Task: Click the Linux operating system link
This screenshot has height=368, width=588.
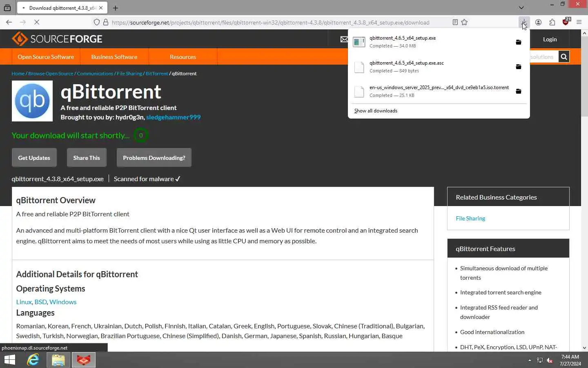Action: tap(24, 302)
